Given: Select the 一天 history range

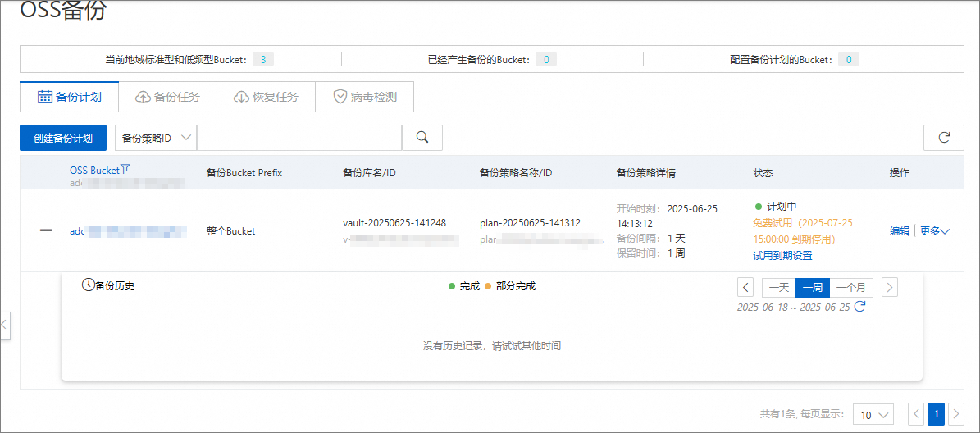Looking at the screenshot, I should (779, 288).
